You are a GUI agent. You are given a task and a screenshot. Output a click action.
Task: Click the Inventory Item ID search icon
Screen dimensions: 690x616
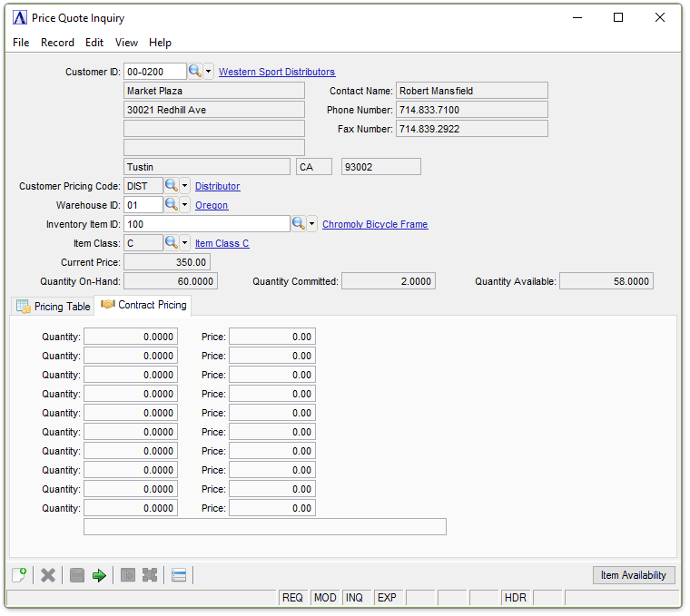(x=298, y=224)
